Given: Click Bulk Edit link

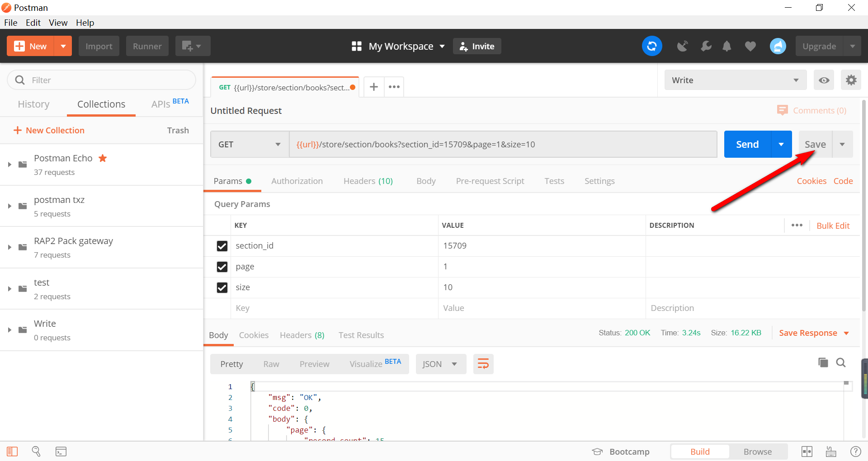Looking at the screenshot, I should (833, 226).
